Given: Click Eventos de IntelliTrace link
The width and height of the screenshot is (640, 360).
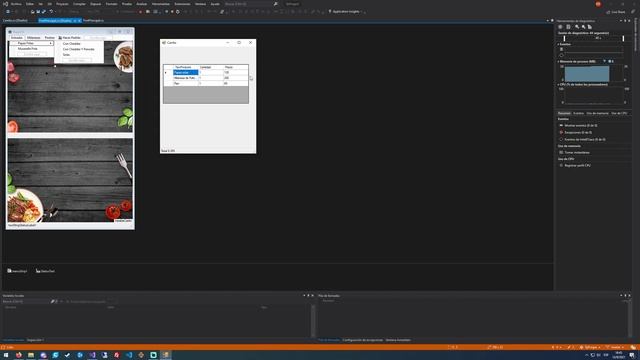Looking at the screenshot, I should pos(585,140).
